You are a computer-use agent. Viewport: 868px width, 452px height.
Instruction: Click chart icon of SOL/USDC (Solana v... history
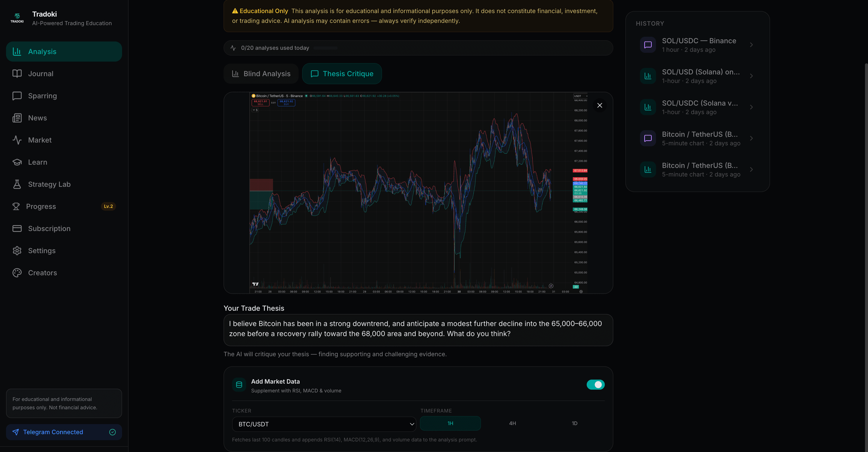(648, 107)
